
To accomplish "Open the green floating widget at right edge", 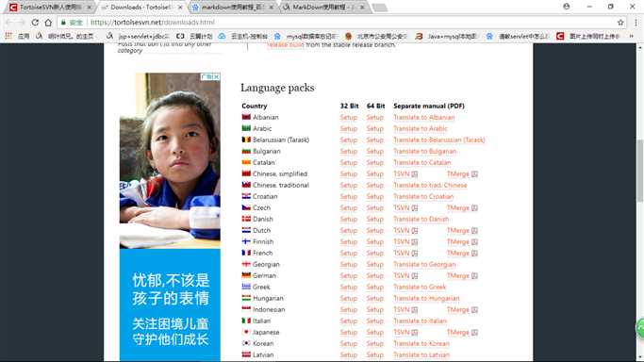I will click(x=640, y=328).
